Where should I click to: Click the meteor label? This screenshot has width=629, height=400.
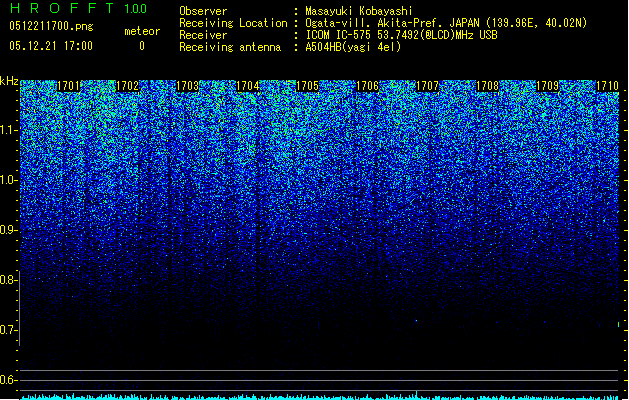tap(142, 31)
